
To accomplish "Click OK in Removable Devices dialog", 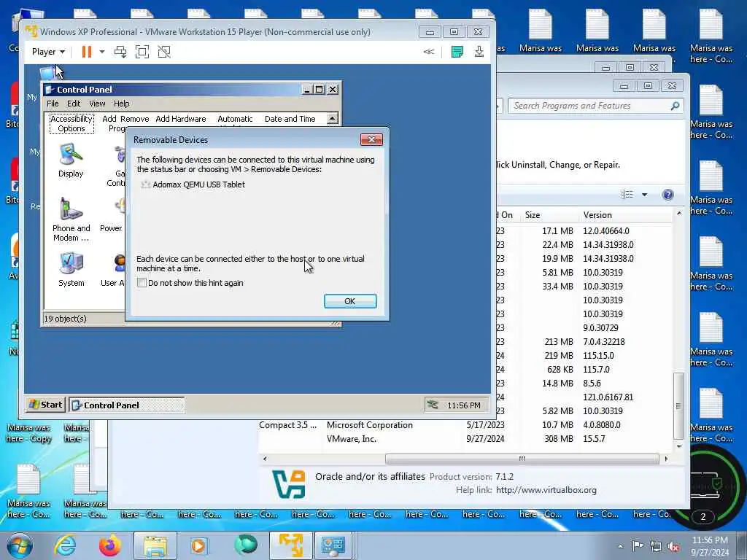I will click(350, 301).
